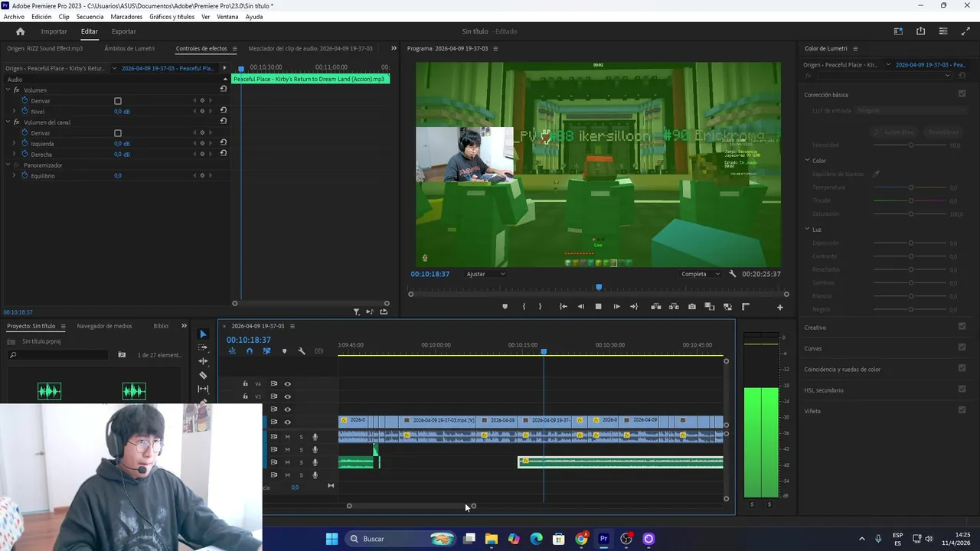Select the Ripple Edit tool
The height and width of the screenshot is (551, 980).
pos(203,361)
